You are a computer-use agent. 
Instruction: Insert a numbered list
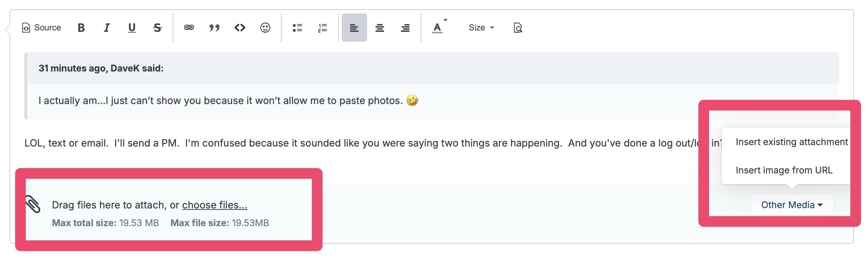tap(323, 28)
